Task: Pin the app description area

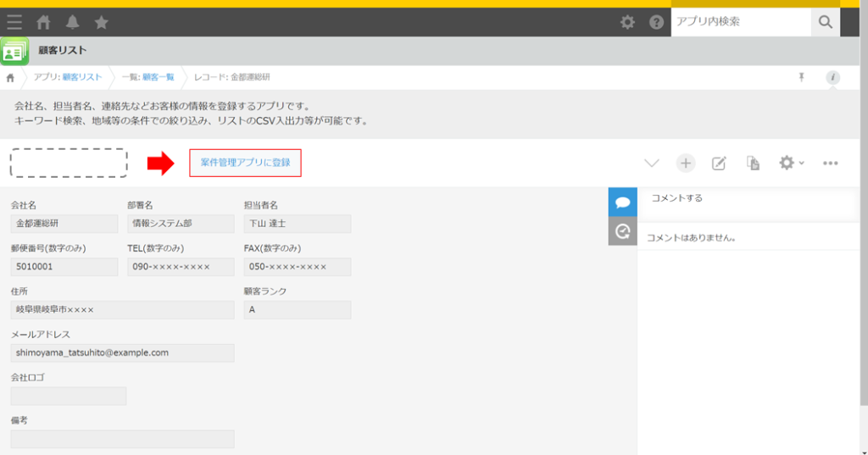Action: pyautogui.click(x=801, y=77)
